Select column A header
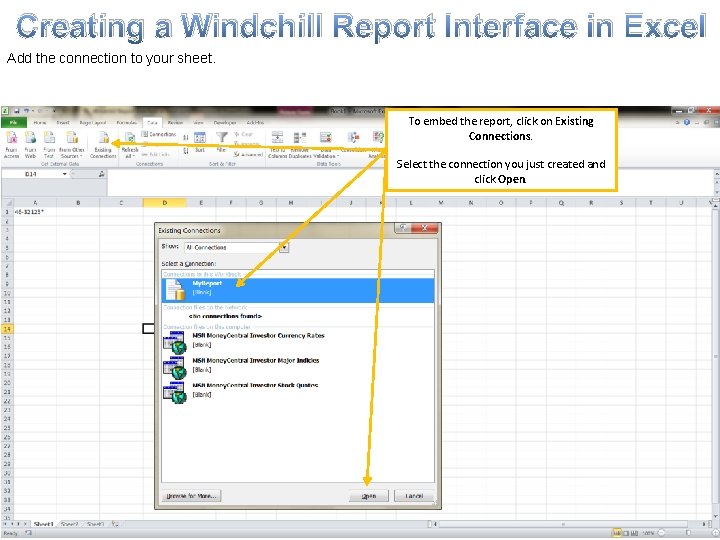The height and width of the screenshot is (540, 720). point(35,202)
